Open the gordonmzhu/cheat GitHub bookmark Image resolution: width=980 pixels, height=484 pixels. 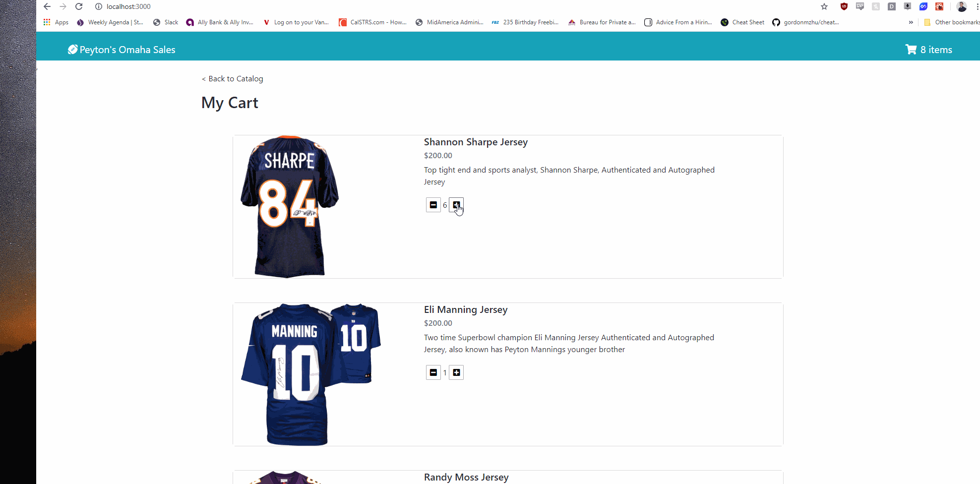(806, 22)
